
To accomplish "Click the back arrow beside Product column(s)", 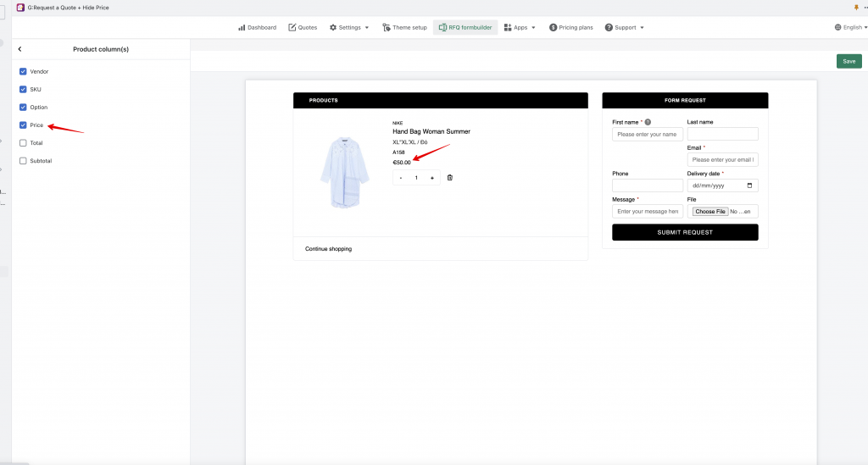I will pyautogui.click(x=20, y=49).
